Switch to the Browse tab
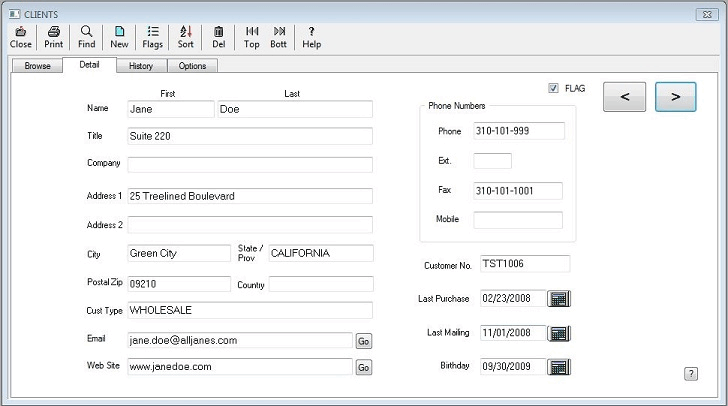The image size is (728, 406). coord(37,66)
